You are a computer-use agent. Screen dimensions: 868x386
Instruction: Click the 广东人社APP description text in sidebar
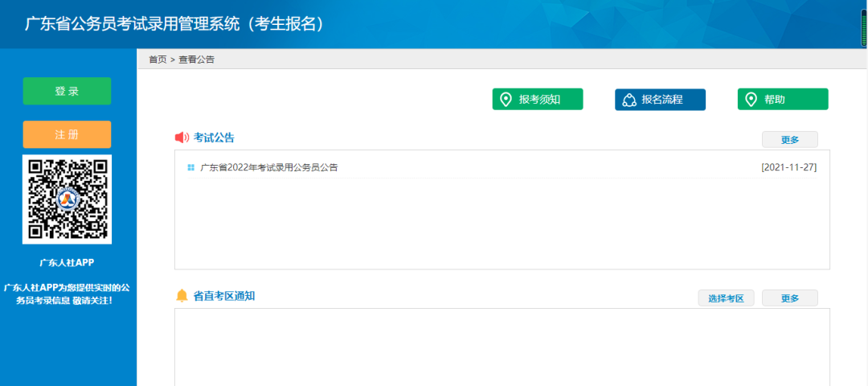coord(67,294)
